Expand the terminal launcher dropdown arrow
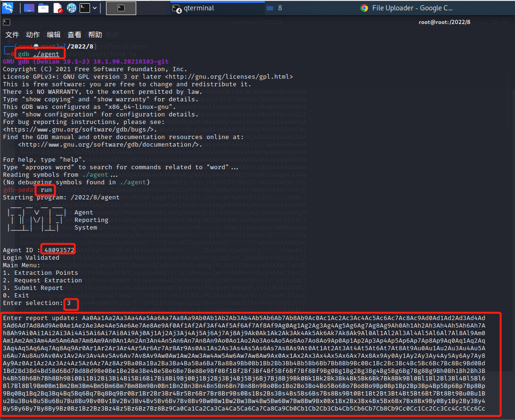 pyautogui.click(x=95, y=8)
